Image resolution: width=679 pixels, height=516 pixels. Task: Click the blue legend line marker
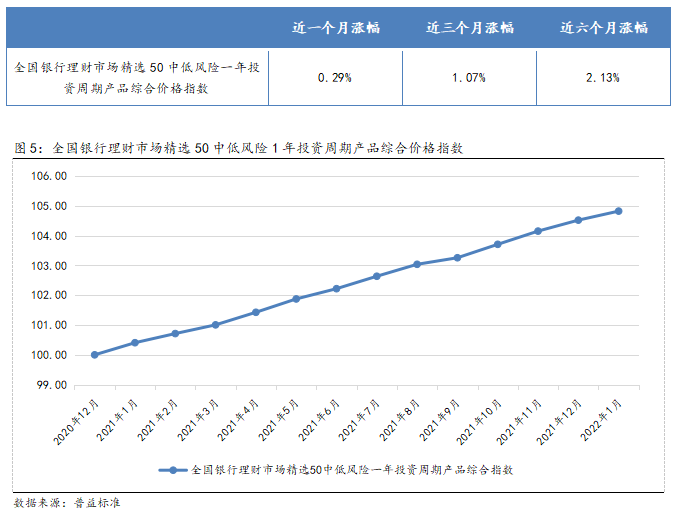click(x=173, y=470)
